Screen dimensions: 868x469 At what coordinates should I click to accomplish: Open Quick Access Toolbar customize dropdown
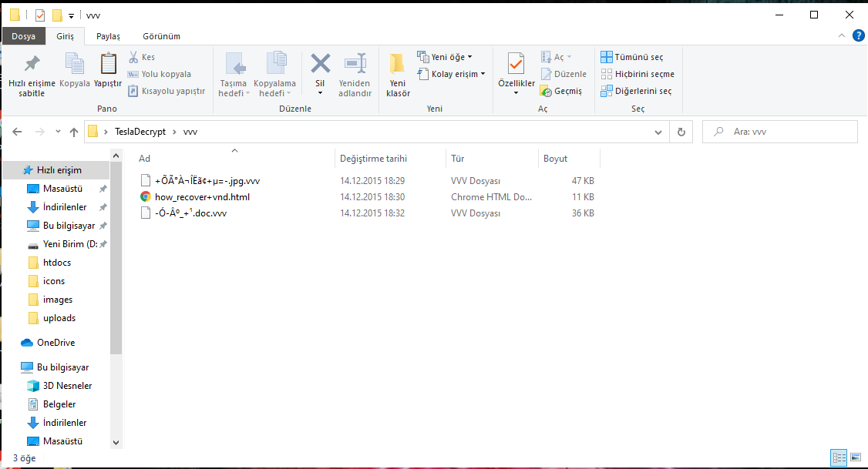click(x=71, y=16)
